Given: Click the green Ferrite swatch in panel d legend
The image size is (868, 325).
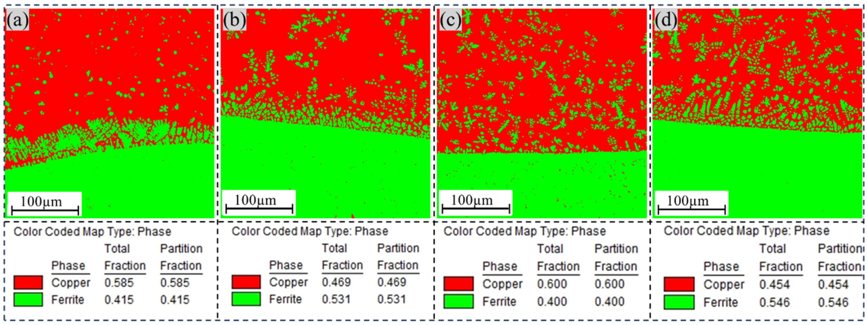Looking at the screenshot, I should (679, 302).
